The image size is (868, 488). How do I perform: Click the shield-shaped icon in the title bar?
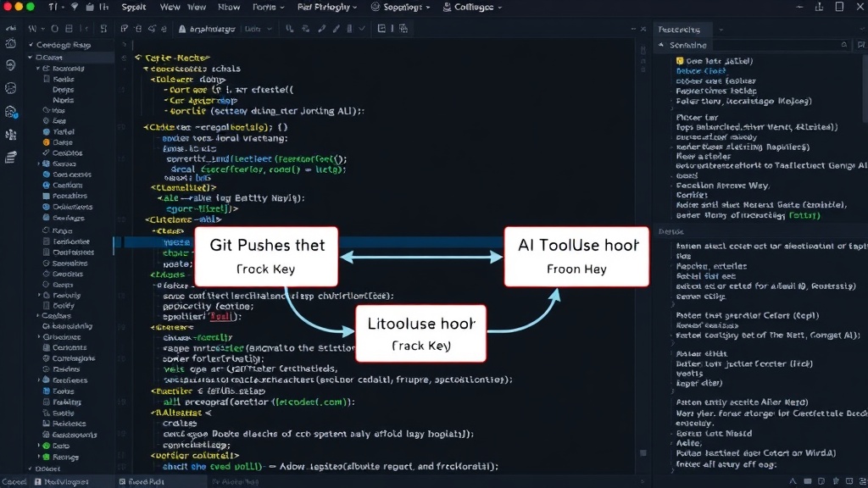(x=75, y=7)
